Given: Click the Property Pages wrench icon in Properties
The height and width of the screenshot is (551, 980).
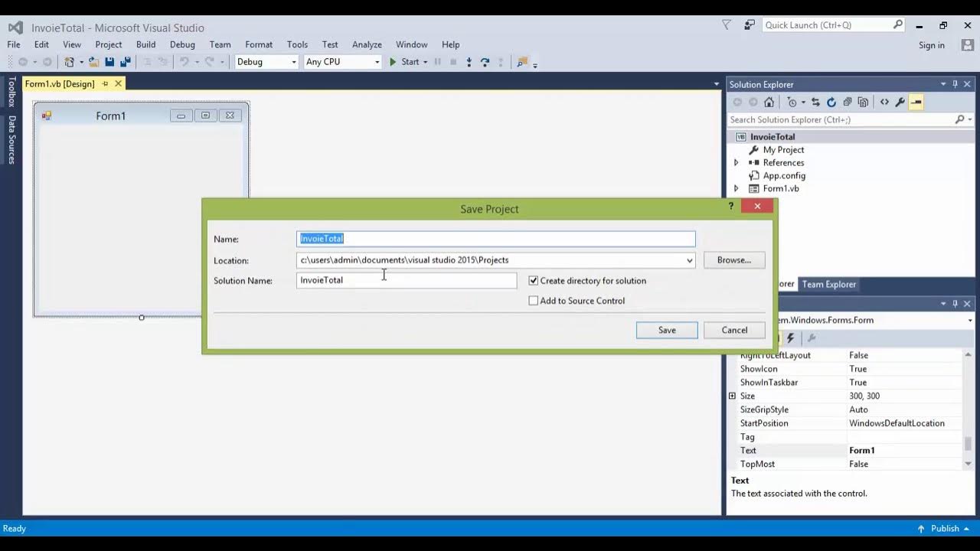Looking at the screenshot, I should pyautogui.click(x=812, y=337).
